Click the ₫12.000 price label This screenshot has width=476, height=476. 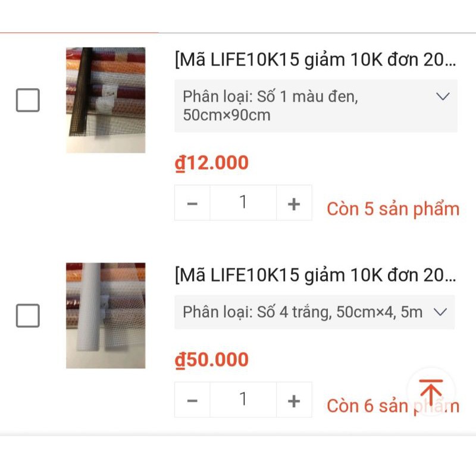[212, 163]
